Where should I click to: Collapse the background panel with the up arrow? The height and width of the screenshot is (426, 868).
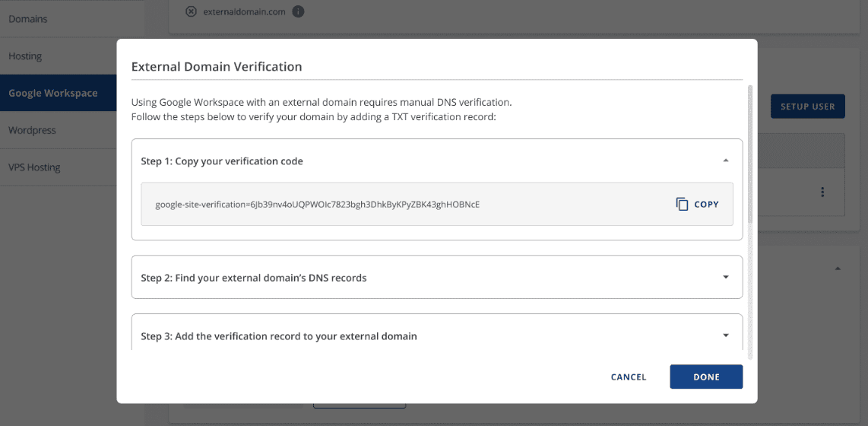click(x=838, y=269)
